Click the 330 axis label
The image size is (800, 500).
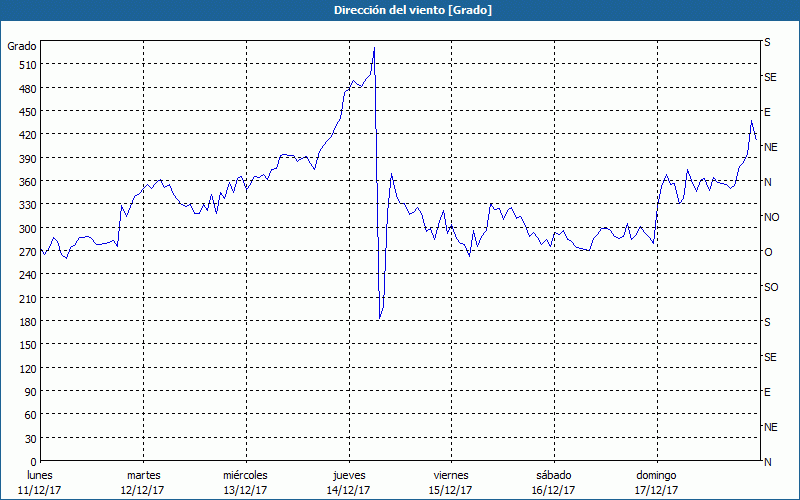tap(28, 205)
